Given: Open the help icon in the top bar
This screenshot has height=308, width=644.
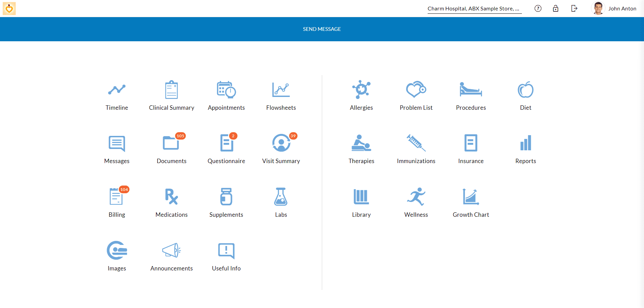Looking at the screenshot, I should coord(538,8).
